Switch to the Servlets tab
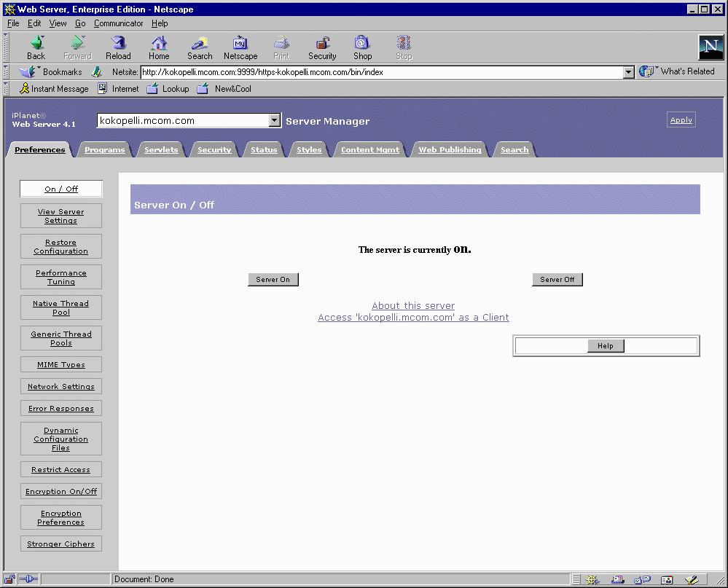This screenshot has height=588, width=728. (161, 149)
